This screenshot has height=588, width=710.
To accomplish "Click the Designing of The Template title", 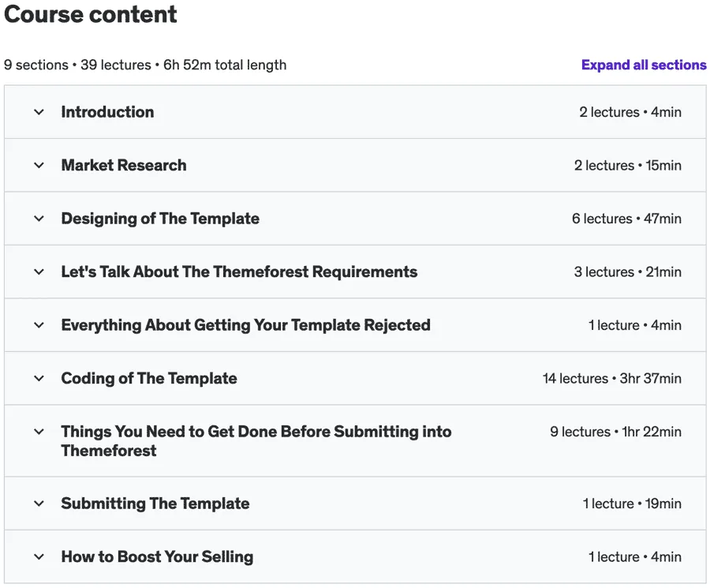I will [x=160, y=219].
